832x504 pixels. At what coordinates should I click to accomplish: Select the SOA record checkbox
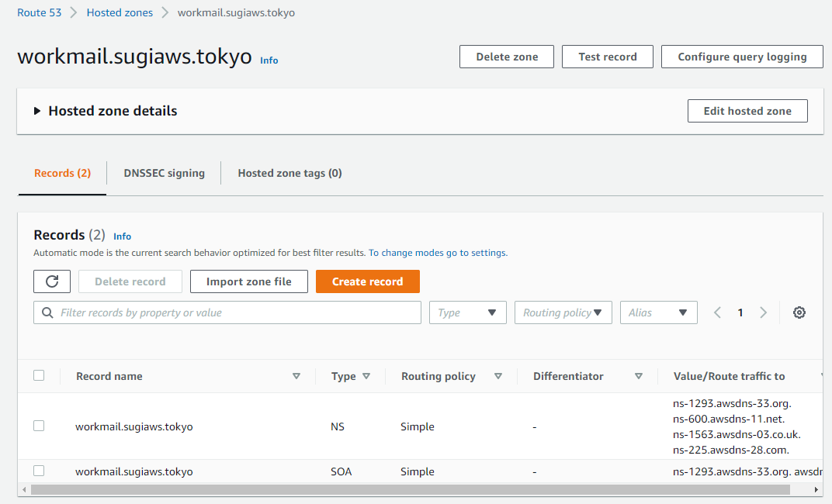[39, 471]
